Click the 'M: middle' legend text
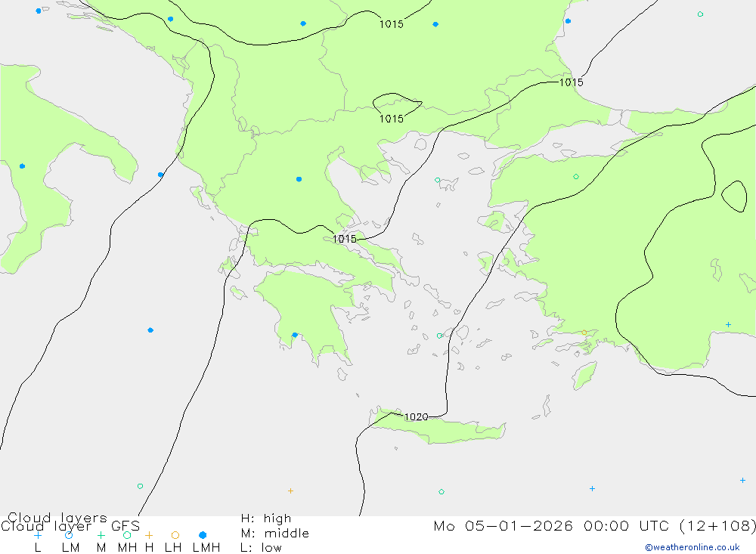The width and height of the screenshot is (756, 554). click(275, 534)
